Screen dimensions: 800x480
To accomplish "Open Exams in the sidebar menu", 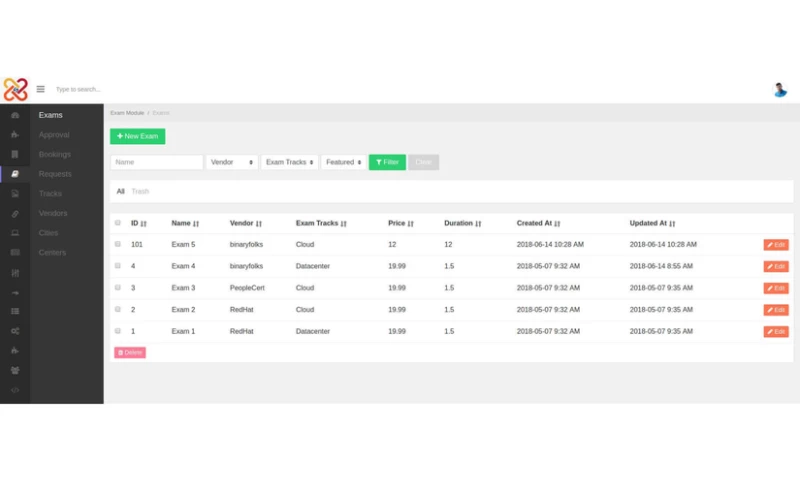I will 51,115.
